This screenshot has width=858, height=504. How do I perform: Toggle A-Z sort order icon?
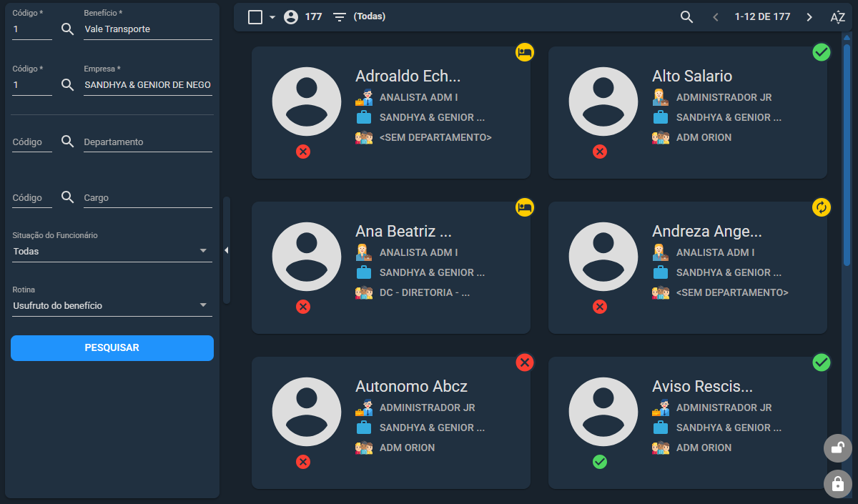click(838, 17)
